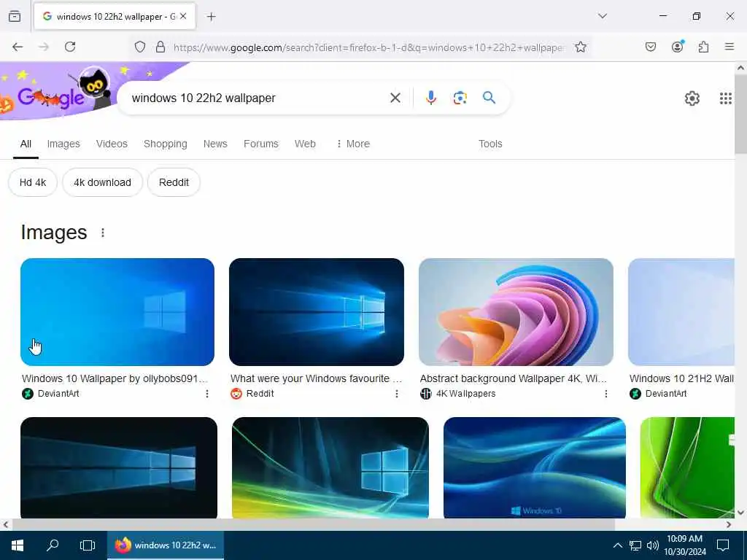Submit search with magnifier icon

[x=489, y=98]
